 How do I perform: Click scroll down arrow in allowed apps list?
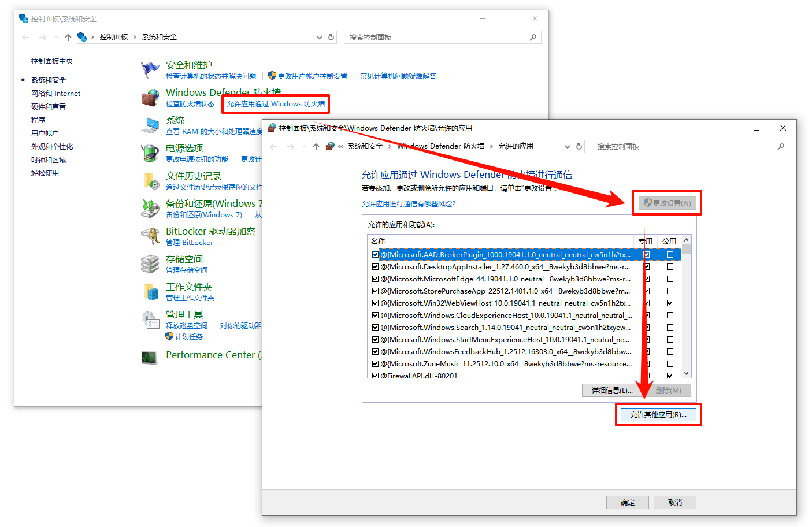[x=686, y=373]
